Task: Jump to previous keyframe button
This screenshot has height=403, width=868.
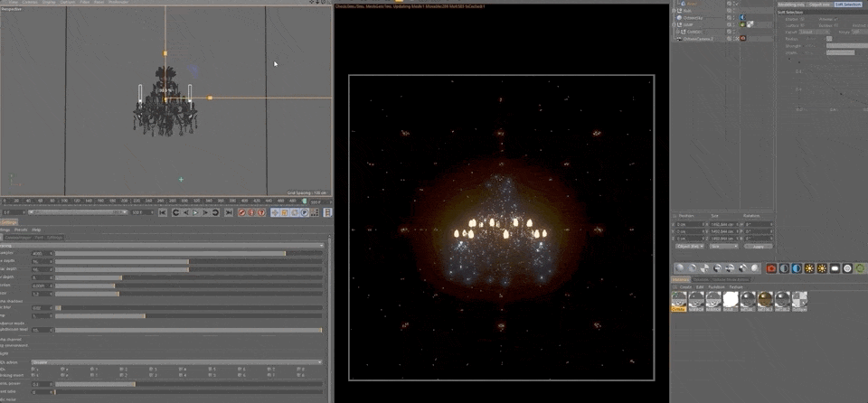Action: (176, 212)
